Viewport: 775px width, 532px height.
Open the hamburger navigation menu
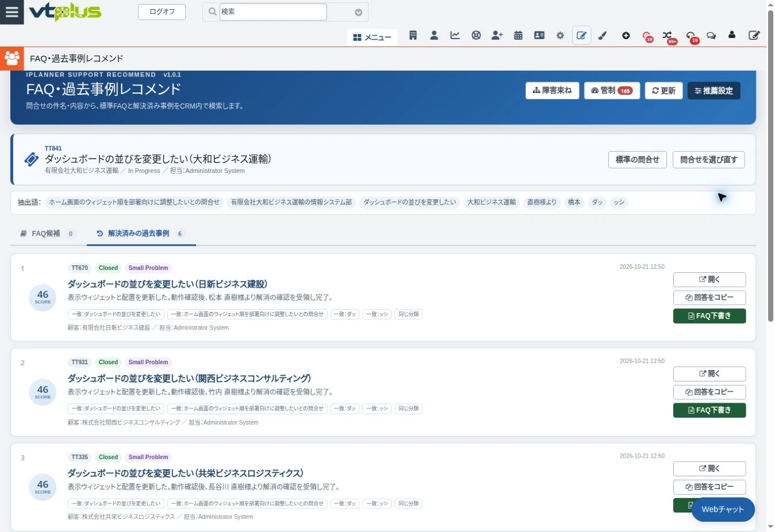pos(11,12)
